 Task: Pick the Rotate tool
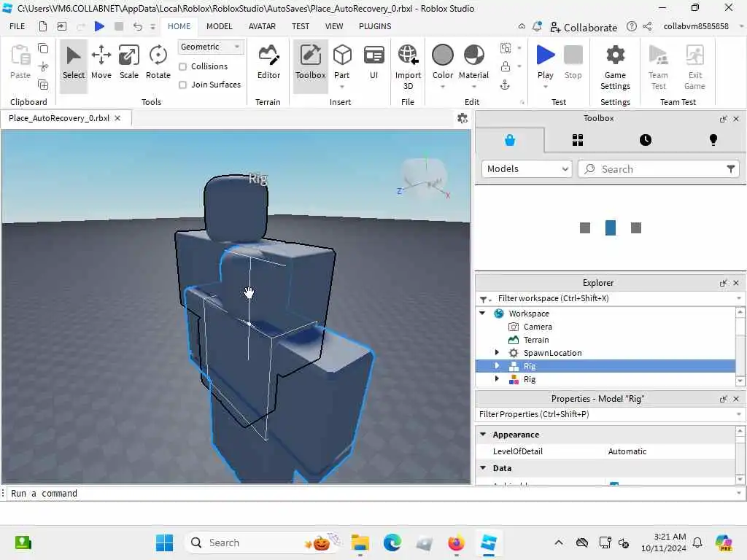[158, 63]
